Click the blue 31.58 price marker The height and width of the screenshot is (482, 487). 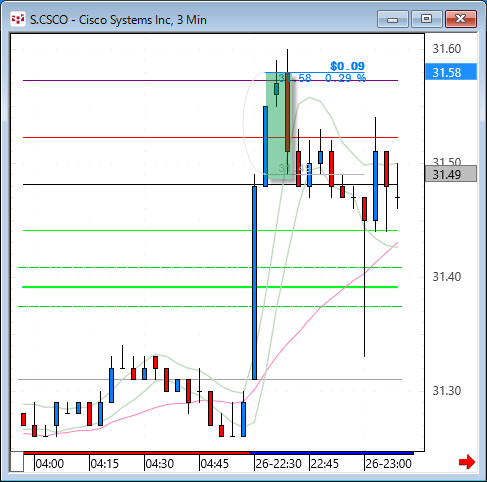pyautogui.click(x=451, y=72)
